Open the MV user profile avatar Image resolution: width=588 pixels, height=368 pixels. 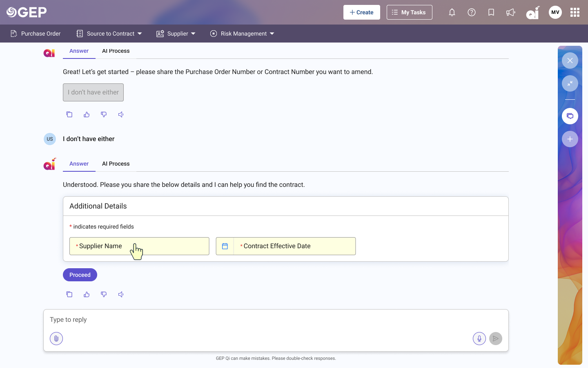click(x=555, y=12)
